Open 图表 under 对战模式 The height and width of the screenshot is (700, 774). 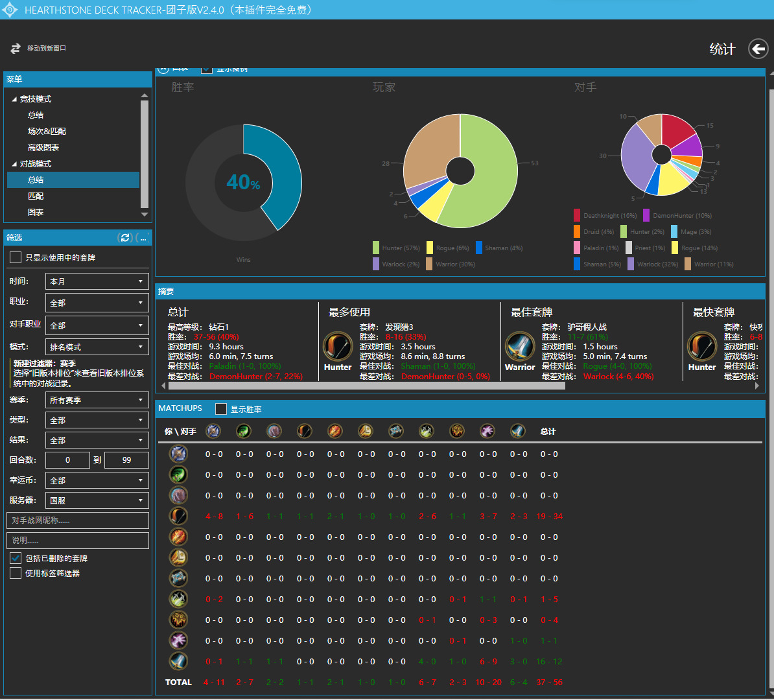pyautogui.click(x=36, y=212)
